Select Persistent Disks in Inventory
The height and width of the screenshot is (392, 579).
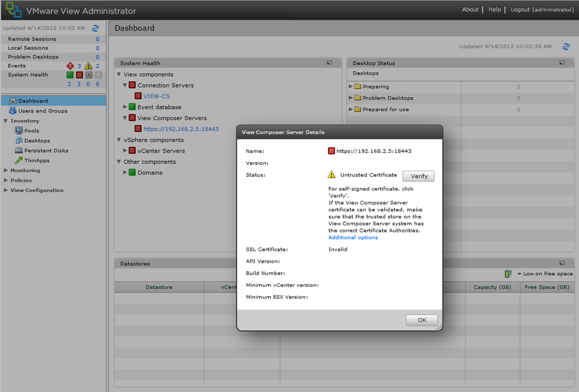coord(46,151)
